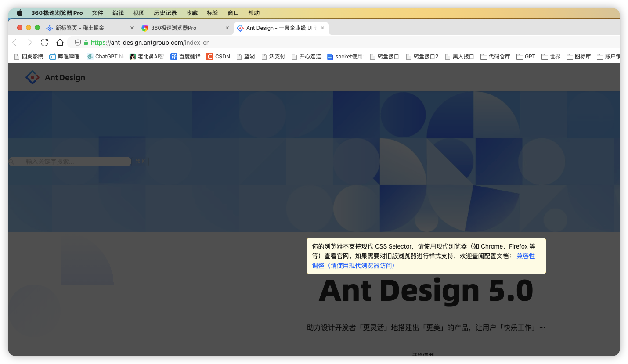Close the 360极速浏览器Pro tab

point(227,28)
